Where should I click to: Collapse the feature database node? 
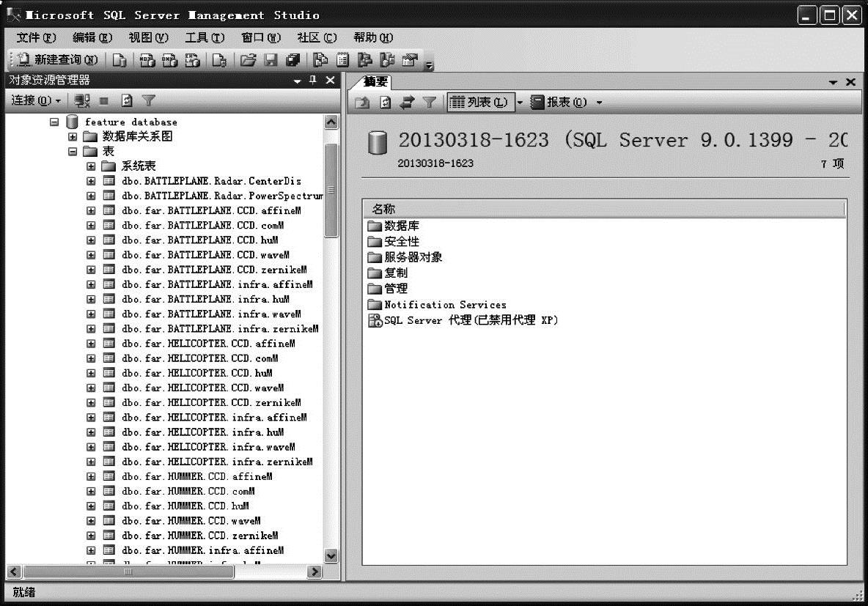click(54, 122)
